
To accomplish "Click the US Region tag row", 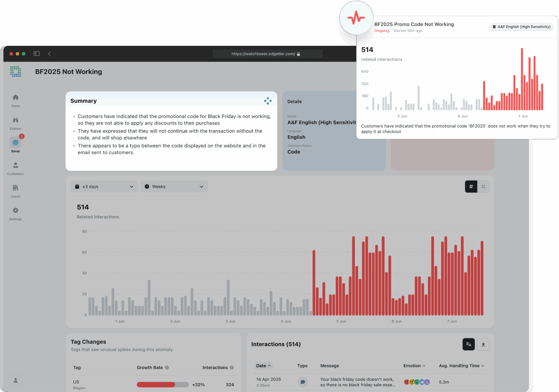I will (154, 384).
